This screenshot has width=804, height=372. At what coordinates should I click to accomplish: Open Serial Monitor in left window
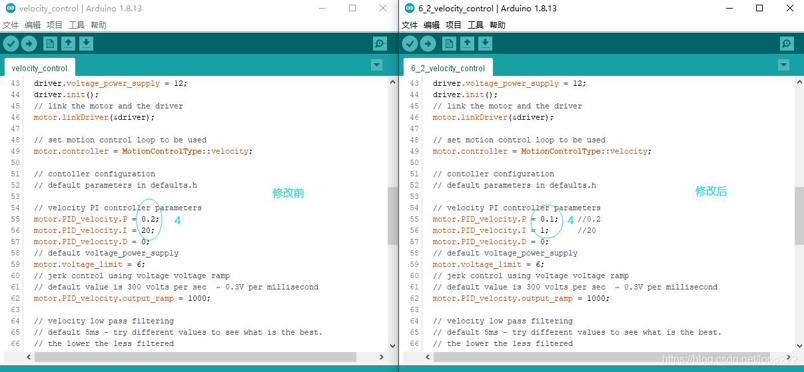pos(380,44)
